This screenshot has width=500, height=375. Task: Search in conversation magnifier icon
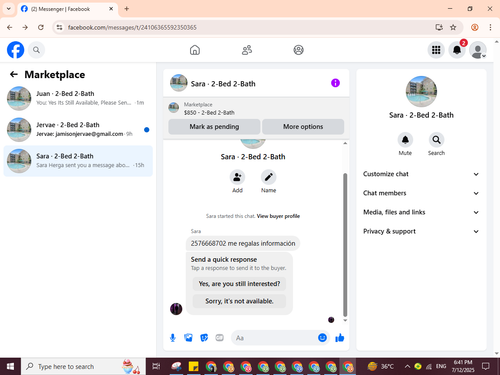click(436, 140)
